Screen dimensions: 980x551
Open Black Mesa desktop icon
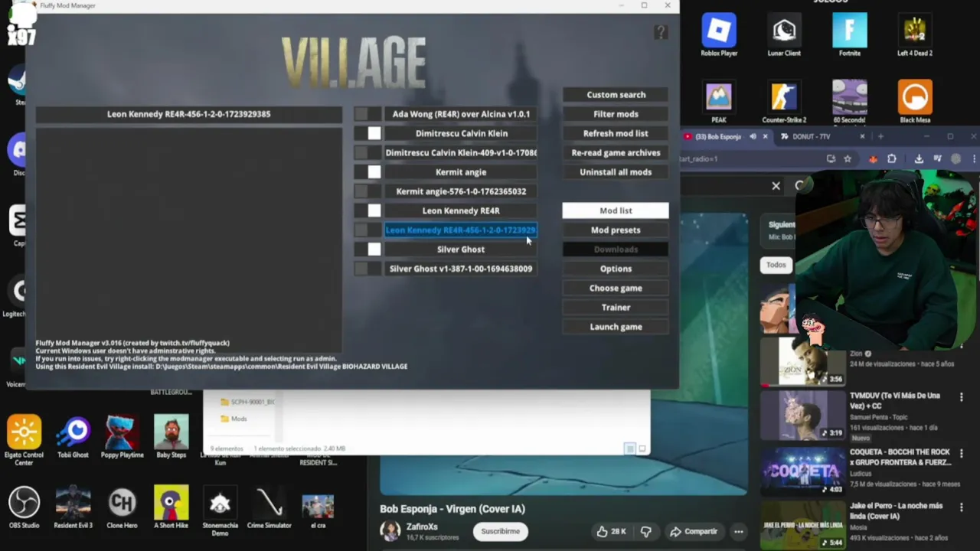915,101
